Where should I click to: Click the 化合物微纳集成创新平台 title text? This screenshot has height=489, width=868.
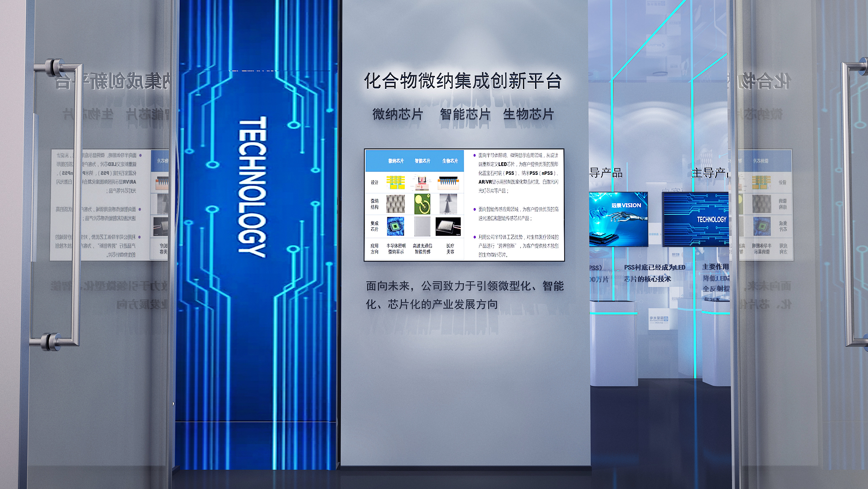(x=463, y=81)
